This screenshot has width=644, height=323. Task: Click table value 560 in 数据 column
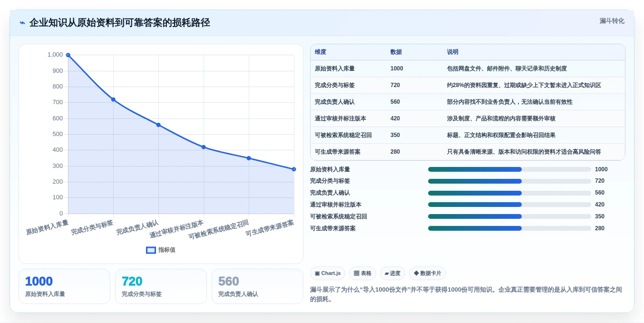(x=395, y=102)
